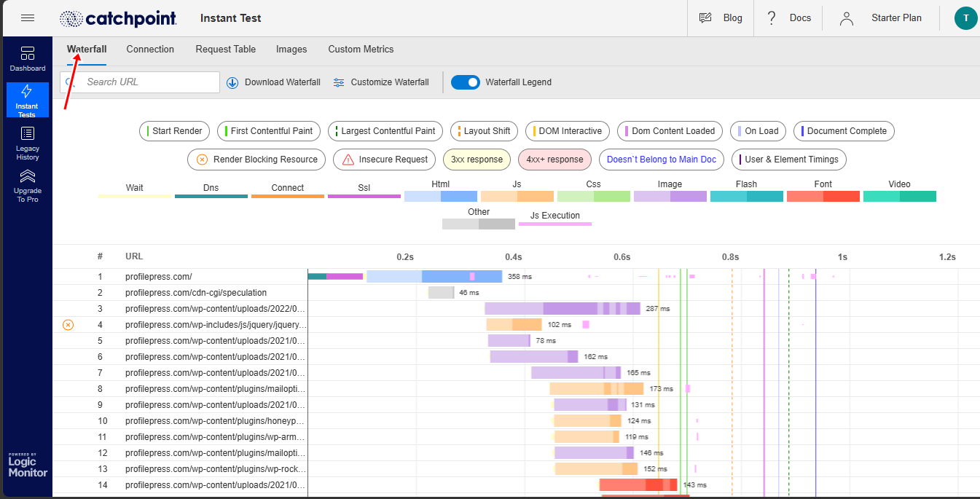Click the Dns color swatch
The image size is (980, 499).
tap(211, 196)
